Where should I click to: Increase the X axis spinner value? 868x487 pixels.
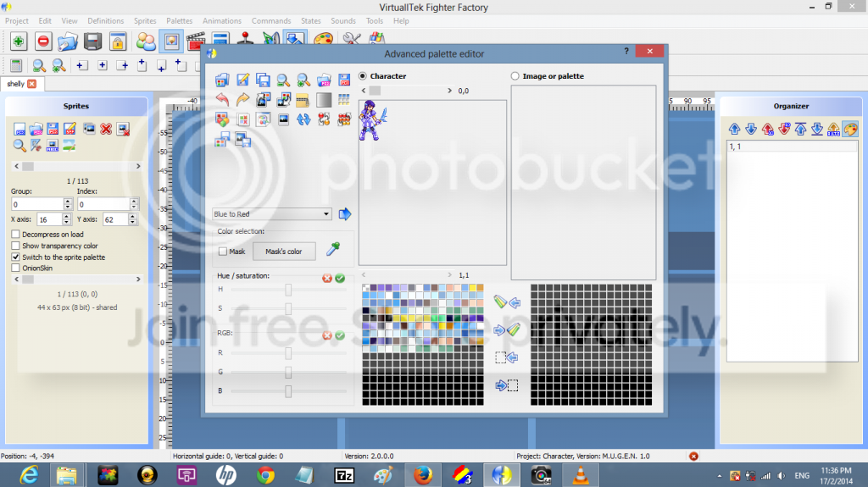tap(66, 216)
